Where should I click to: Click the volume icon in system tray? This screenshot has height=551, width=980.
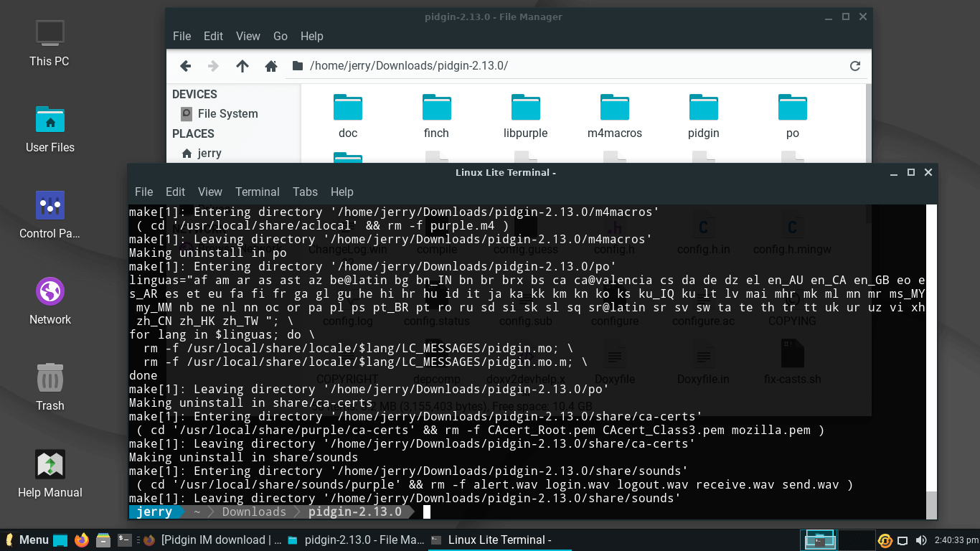pos(920,540)
